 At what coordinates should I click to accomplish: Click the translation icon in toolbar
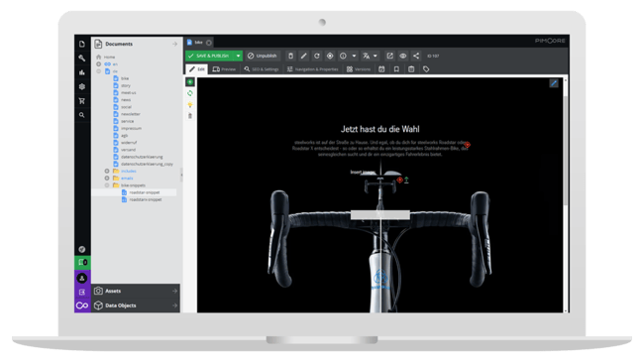366,56
